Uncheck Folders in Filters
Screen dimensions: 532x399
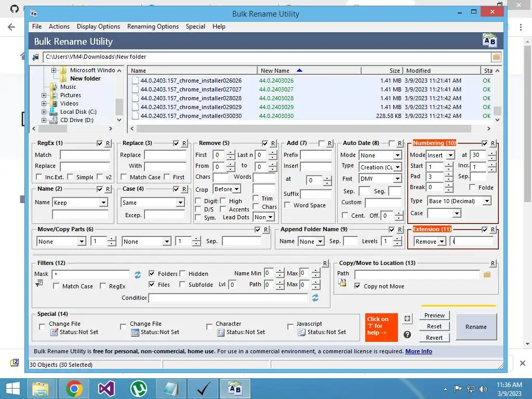point(152,273)
